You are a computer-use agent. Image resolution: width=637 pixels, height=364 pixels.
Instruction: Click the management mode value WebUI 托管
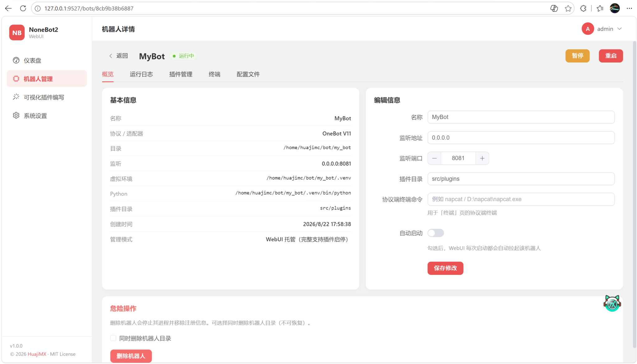tap(308, 239)
